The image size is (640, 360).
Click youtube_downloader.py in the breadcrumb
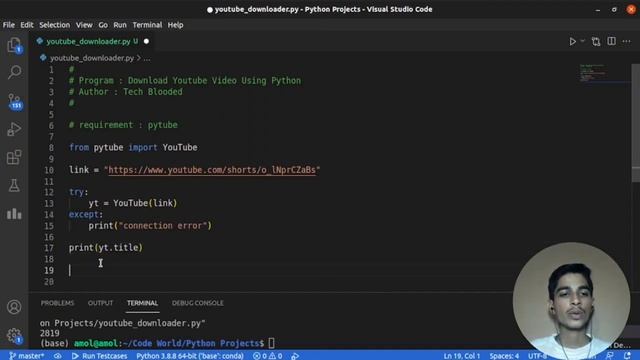(92, 58)
